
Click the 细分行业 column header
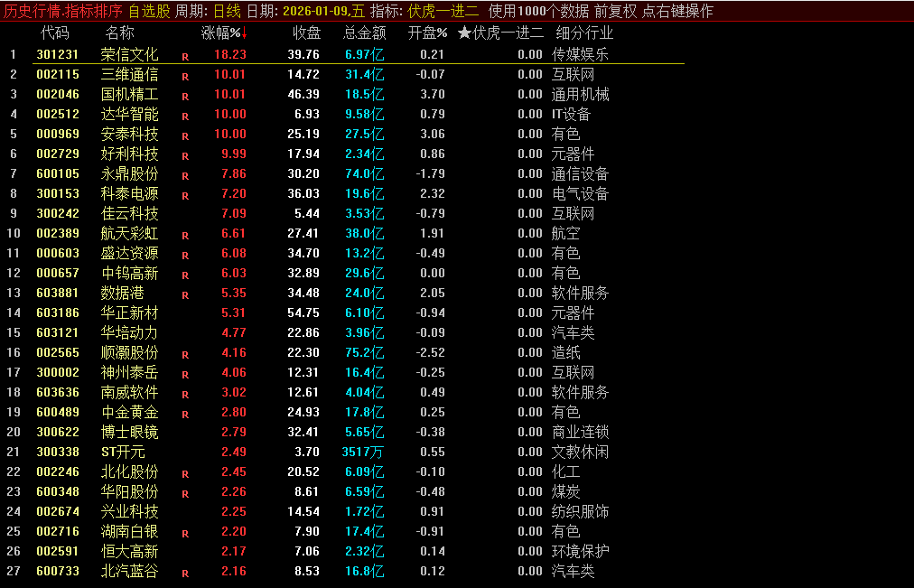(584, 33)
